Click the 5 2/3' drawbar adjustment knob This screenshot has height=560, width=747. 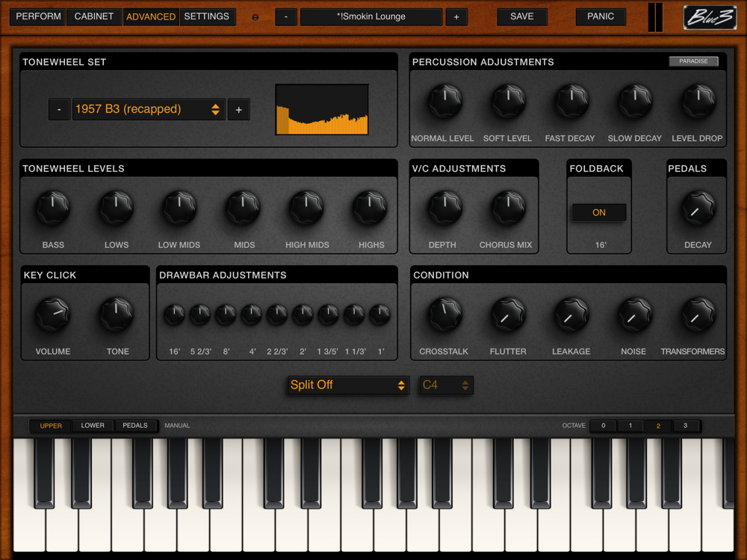(x=200, y=315)
